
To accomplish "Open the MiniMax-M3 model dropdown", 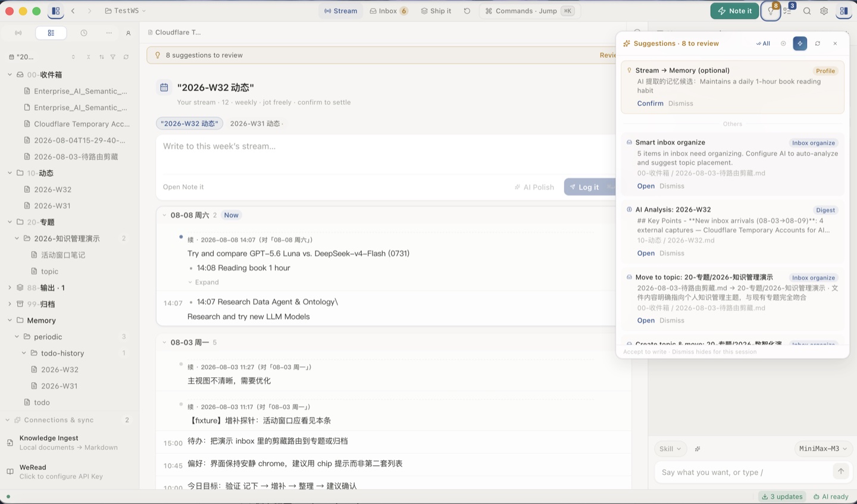I will (x=823, y=449).
